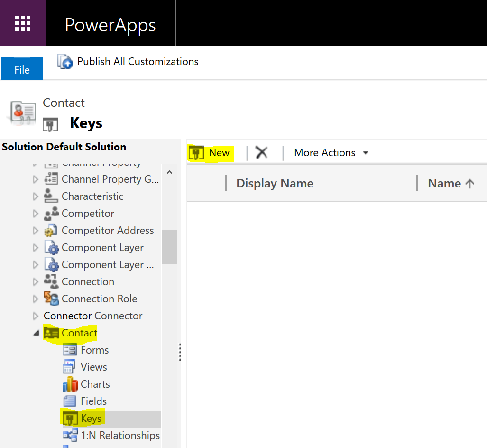
Task: Open the PowerApps app launcher waffle icon
Action: (23, 23)
